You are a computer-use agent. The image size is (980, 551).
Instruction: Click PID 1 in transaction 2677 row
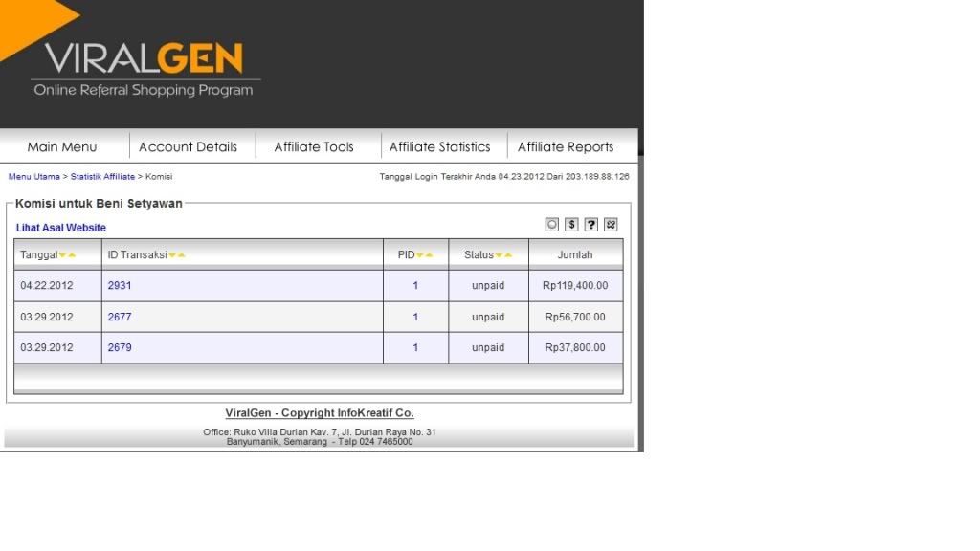click(415, 317)
